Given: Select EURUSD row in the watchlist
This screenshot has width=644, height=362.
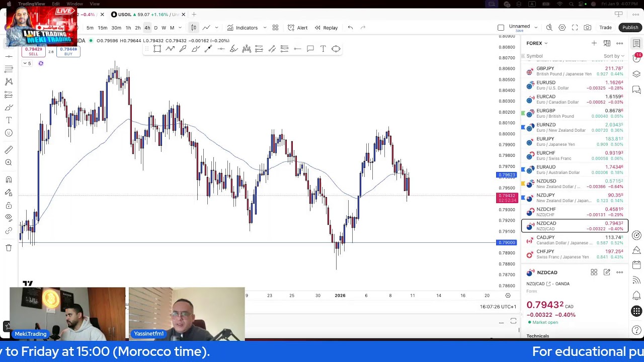Looking at the screenshot, I should (x=575, y=85).
